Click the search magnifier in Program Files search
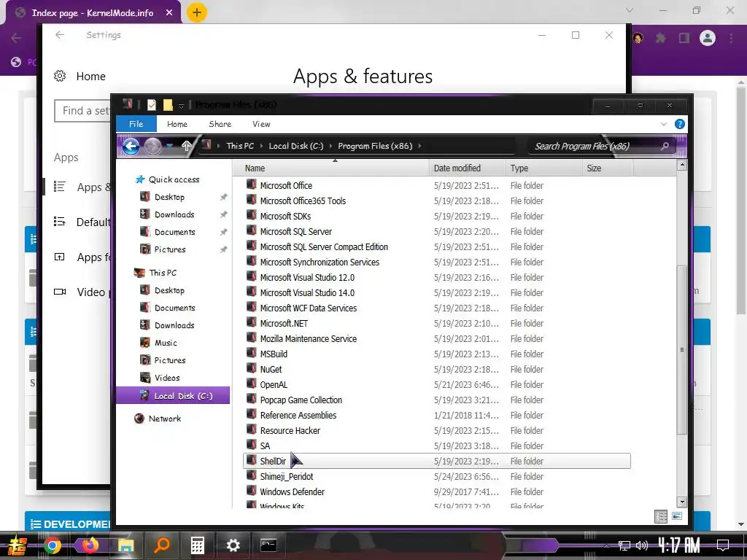The height and width of the screenshot is (560, 747). 665,146
